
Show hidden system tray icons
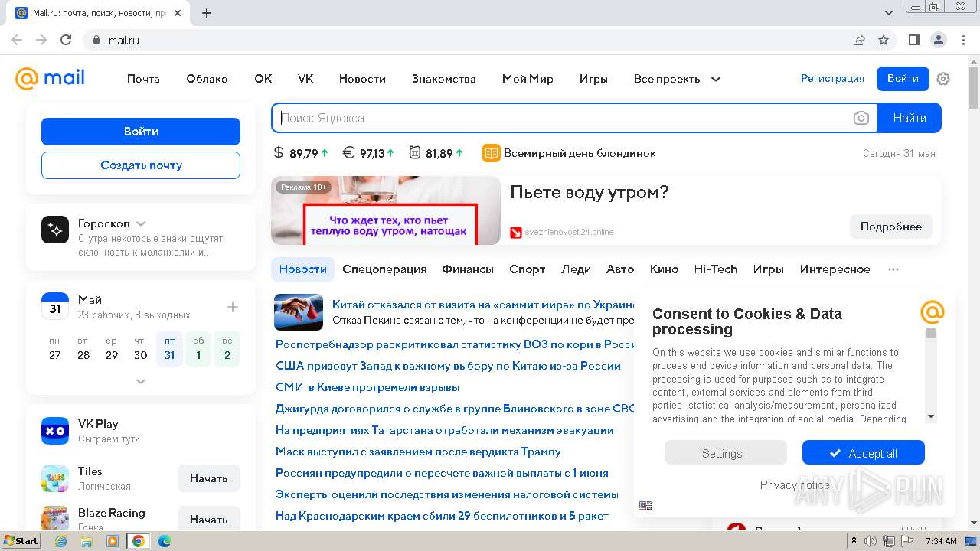[854, 541]
